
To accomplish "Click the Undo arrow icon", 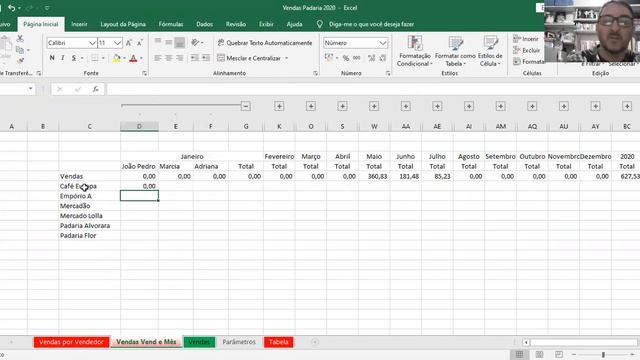I will point(11,8).
